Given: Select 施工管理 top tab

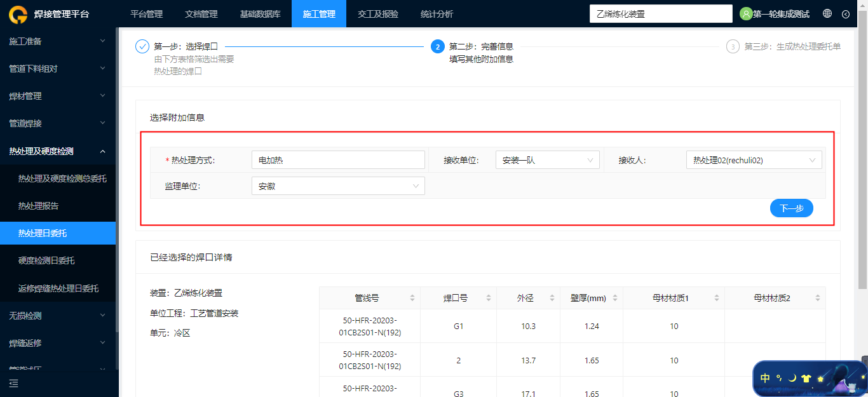Looking at the screenshot, I should coord(319,14).
